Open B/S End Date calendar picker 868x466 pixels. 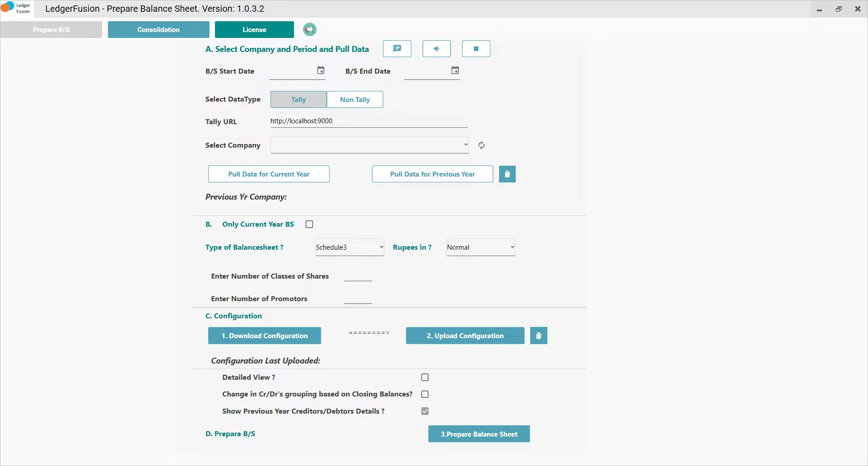455,70
